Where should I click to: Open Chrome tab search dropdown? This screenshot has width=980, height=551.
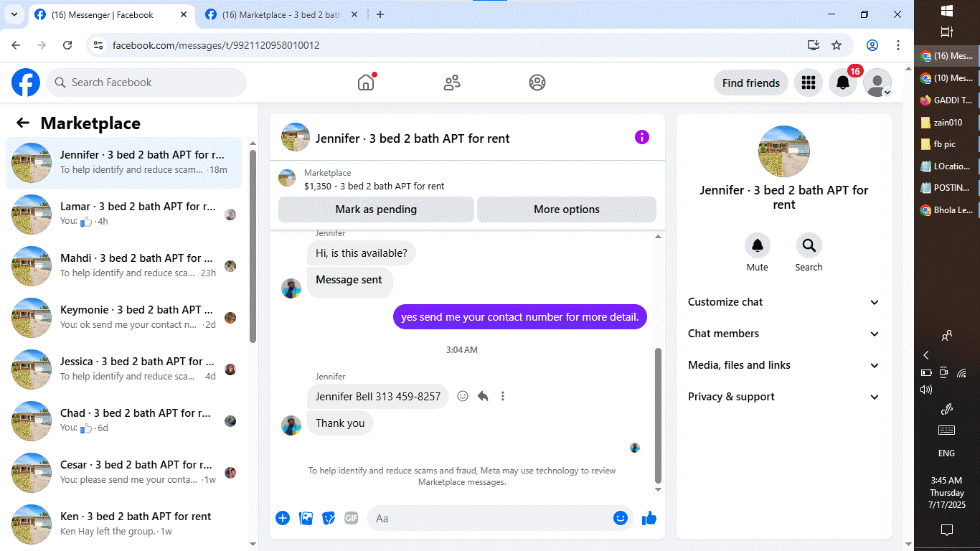tap(14, 14)
